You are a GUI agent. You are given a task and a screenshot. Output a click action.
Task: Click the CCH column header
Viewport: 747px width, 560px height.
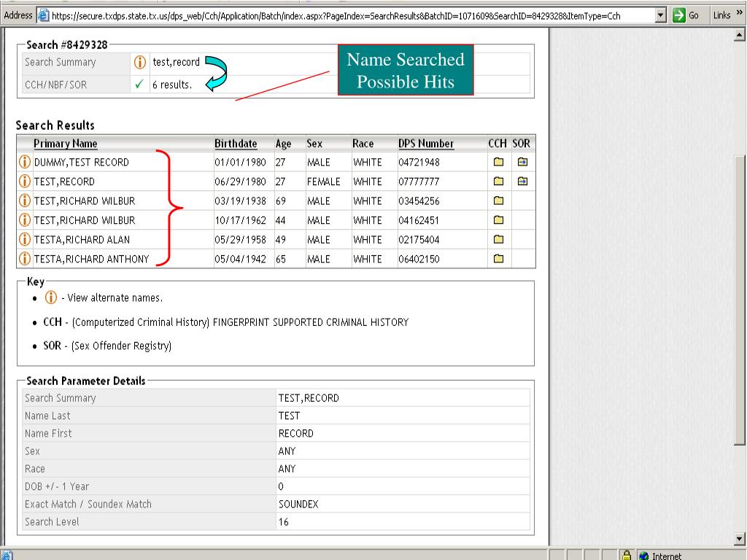click(x=498, y=144)
